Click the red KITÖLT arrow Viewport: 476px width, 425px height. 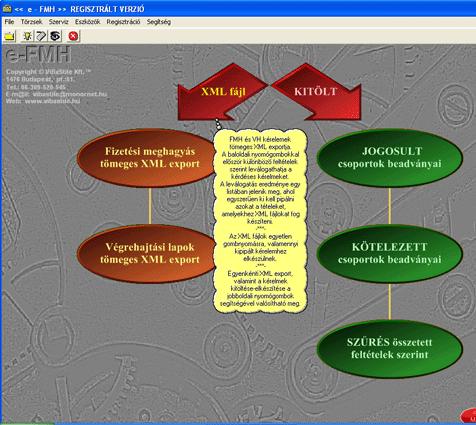[316, 92]
